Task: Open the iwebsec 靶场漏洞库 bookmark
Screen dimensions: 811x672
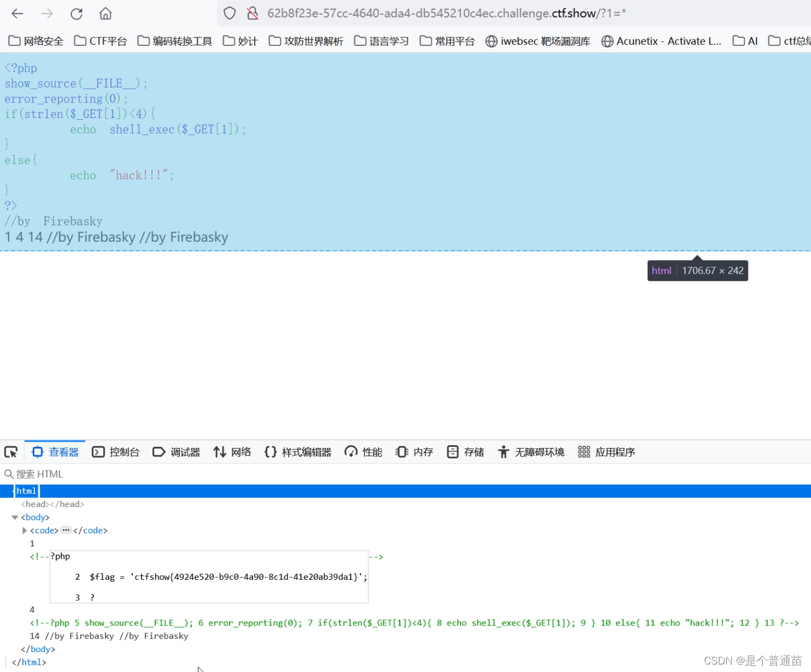Action: tap(538, 41)
